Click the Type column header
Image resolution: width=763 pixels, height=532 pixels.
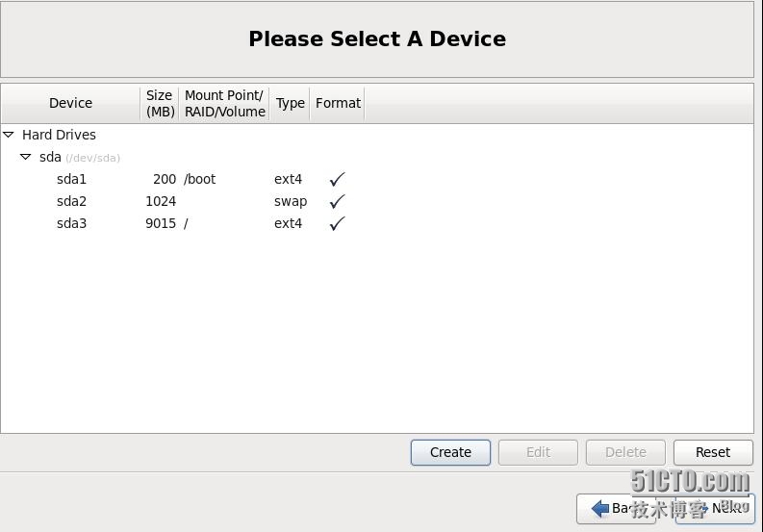(x=290, y=103)
